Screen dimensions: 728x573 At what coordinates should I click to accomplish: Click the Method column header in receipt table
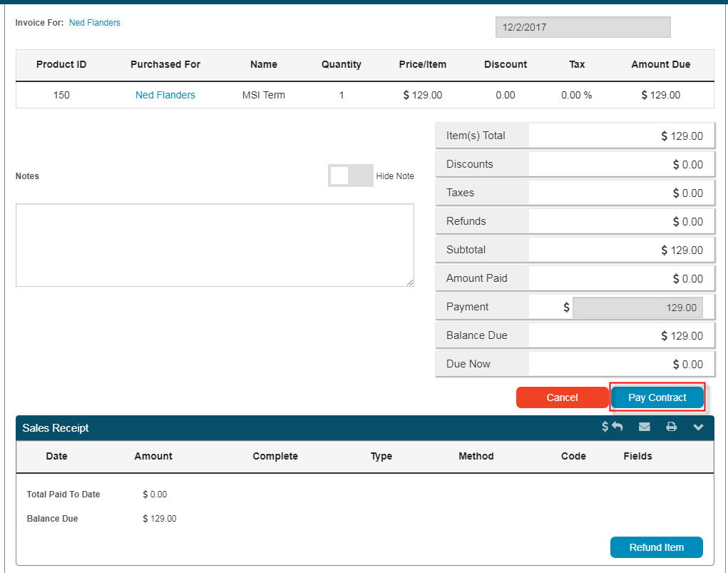[x=476, y=456]
